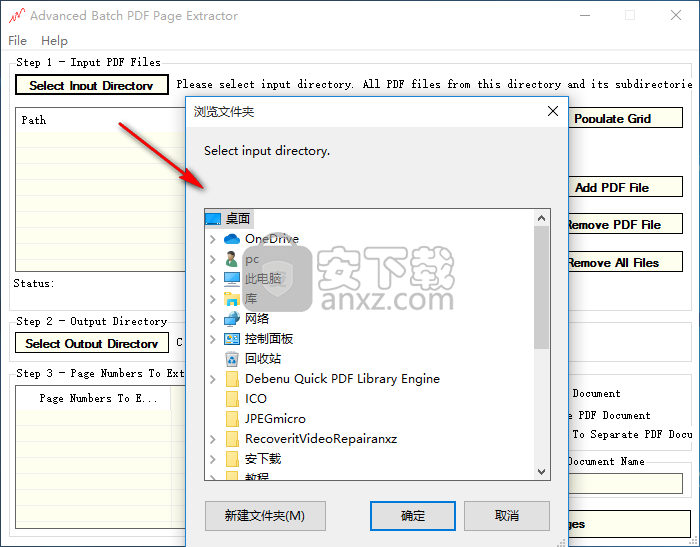The image size is (700, 547).
Task: Click the OneDrive cloud icon
Action: pyautogui.click(x=232, y=239)
